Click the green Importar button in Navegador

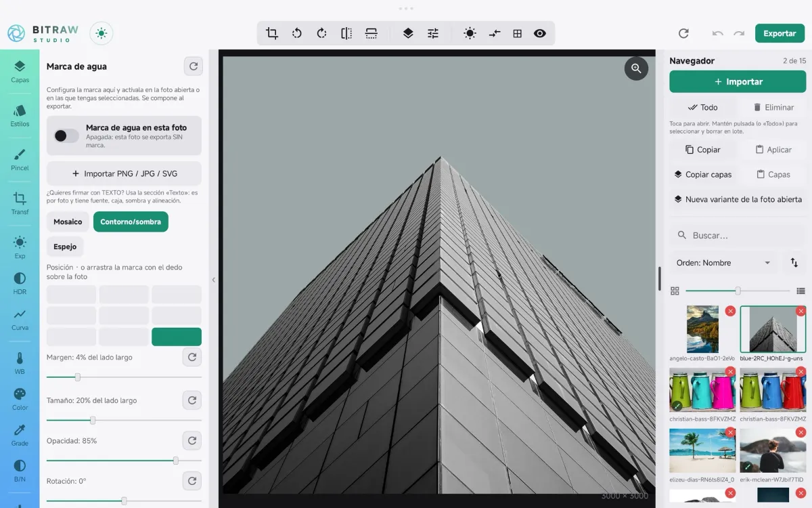738,81
